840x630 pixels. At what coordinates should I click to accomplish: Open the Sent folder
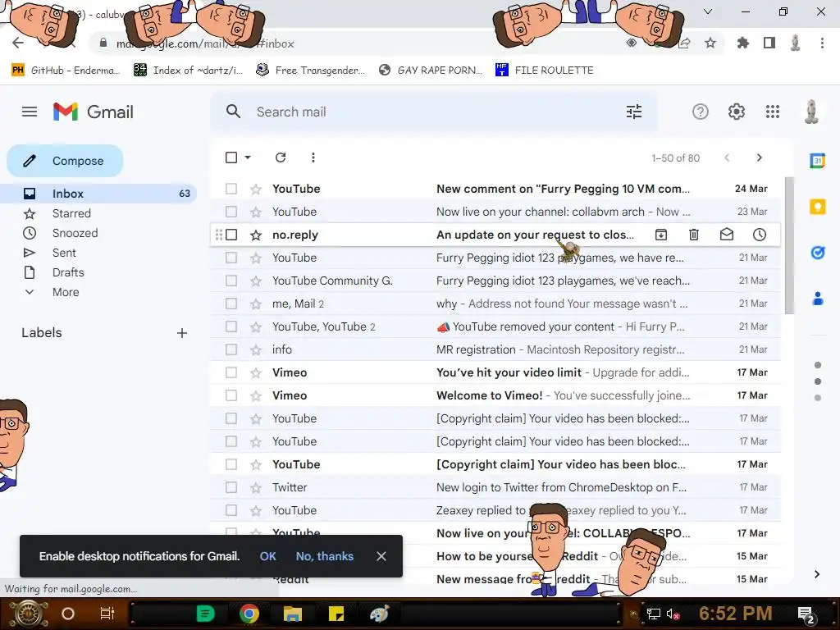tap(64, 253)
